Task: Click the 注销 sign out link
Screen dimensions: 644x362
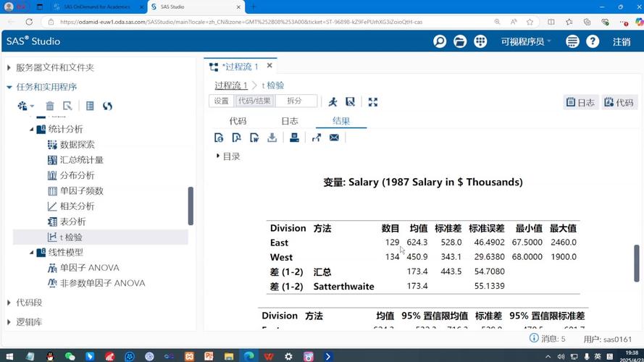Action: click(x=622, y=42)
